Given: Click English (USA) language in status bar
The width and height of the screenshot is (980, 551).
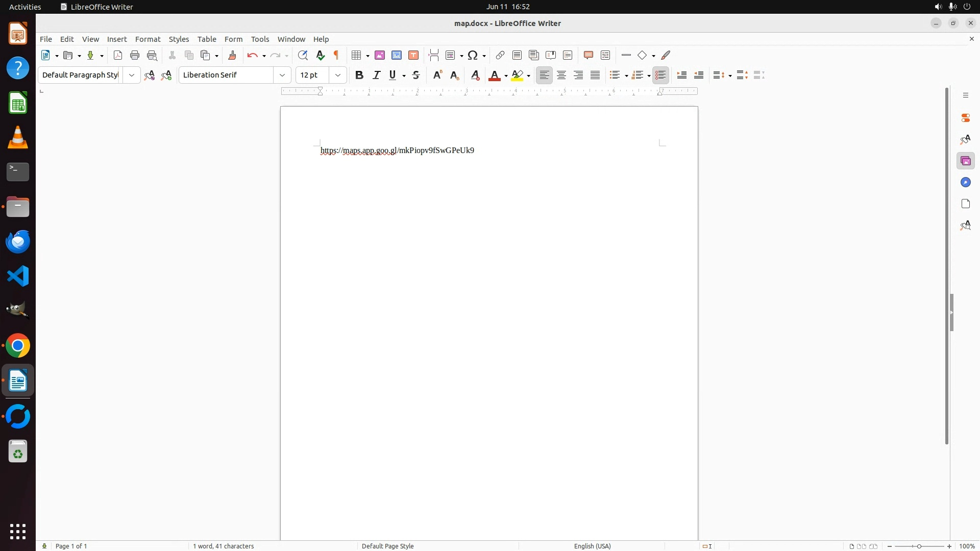Looking at the screenshot, I should [592, 546].
